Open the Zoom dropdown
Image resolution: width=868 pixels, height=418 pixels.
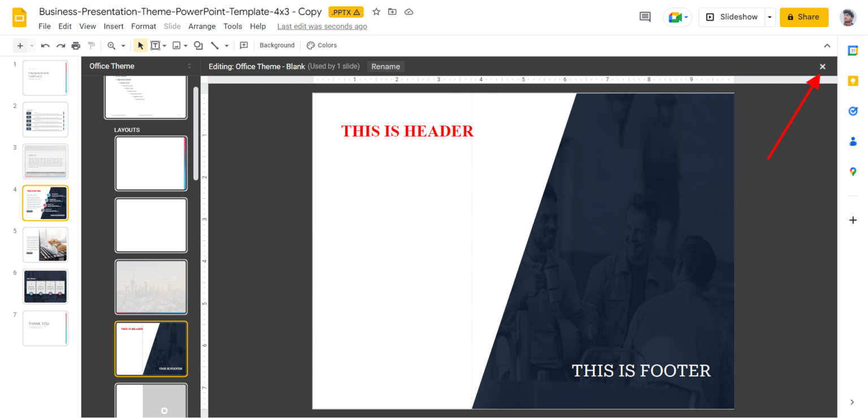click(x=116, y=45)
